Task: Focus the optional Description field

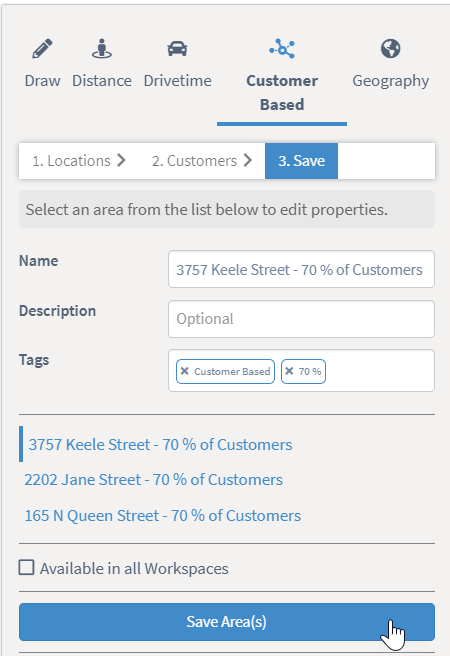Action: point(301,319)
